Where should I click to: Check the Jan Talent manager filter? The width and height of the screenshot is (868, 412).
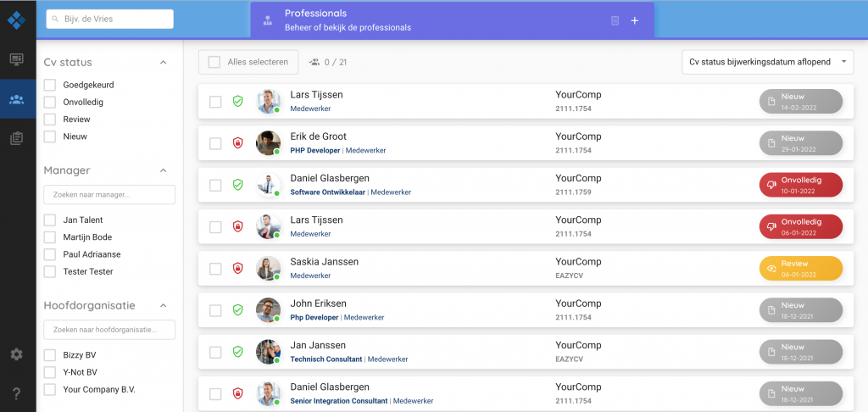point(50,220)
